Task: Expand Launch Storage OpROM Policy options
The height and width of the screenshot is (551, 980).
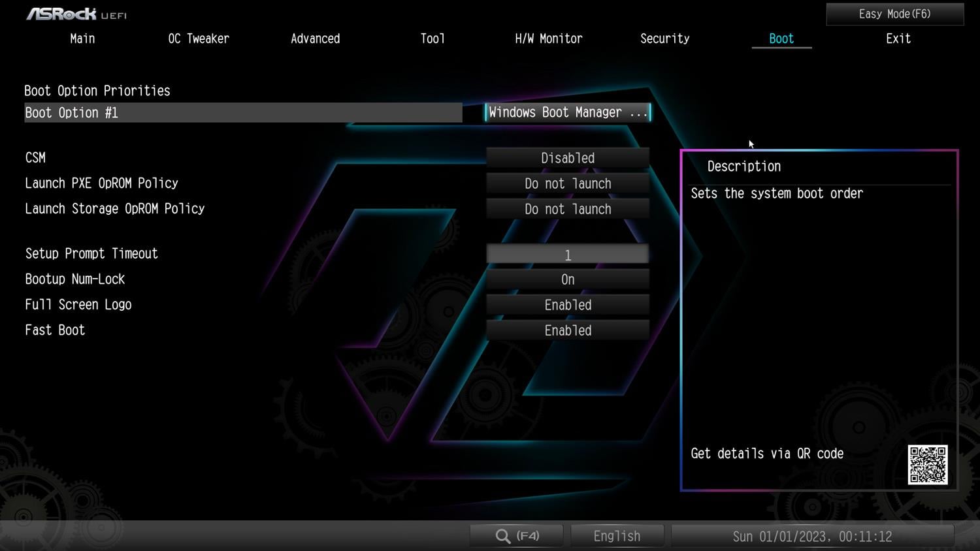Action: pyautogui.click(x=567, y=209)
